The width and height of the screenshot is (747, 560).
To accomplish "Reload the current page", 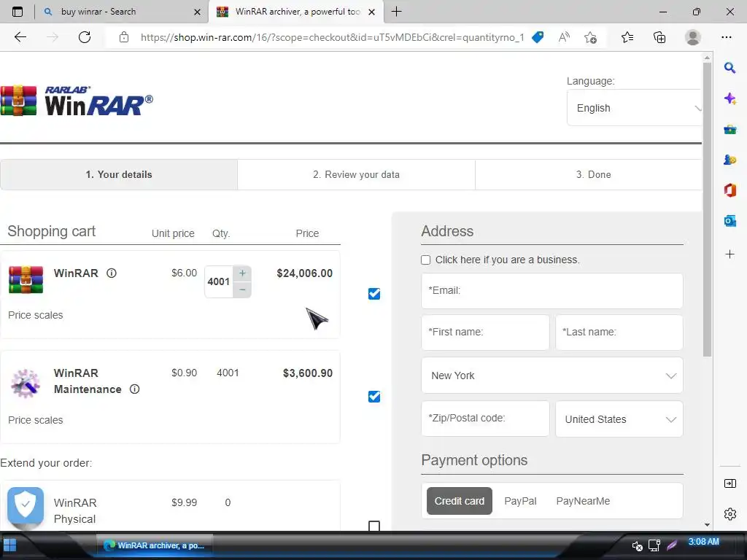I will pyautogui.click(x=85, y=37).
